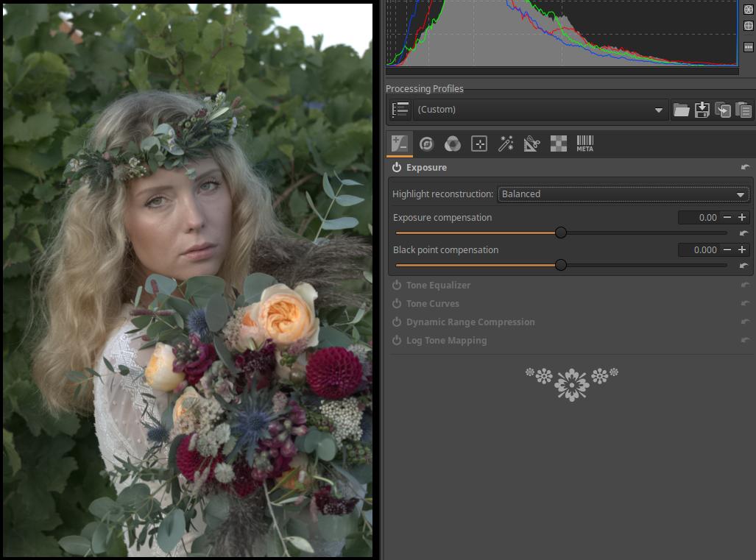
Task: Switch to the Metadata tab
Action: click(x=584, y=143)
